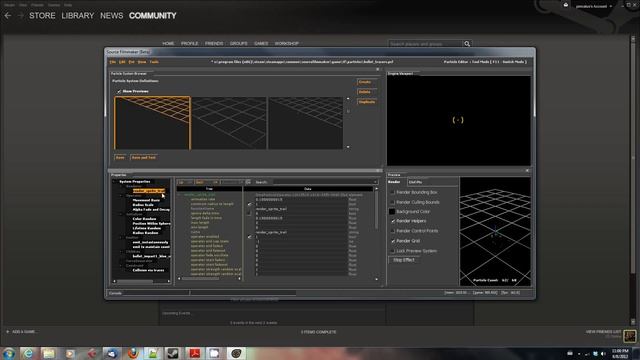Toggle constrain radius to length checkbox
The height and width of the screenshot is (360, 640).
249,204
